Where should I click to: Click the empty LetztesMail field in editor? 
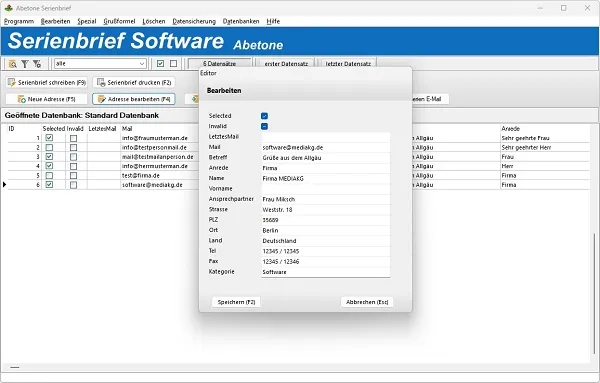coord(326,137)
